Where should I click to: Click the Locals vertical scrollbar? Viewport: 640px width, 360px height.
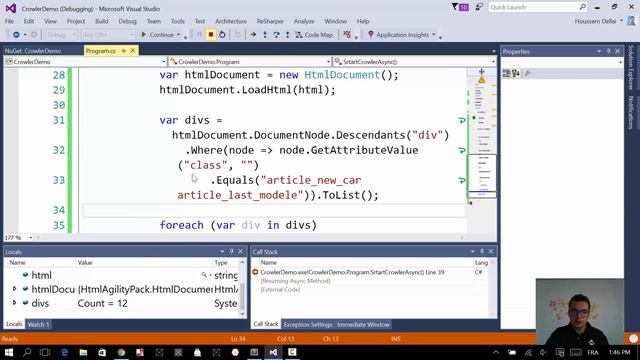(242, 288)
